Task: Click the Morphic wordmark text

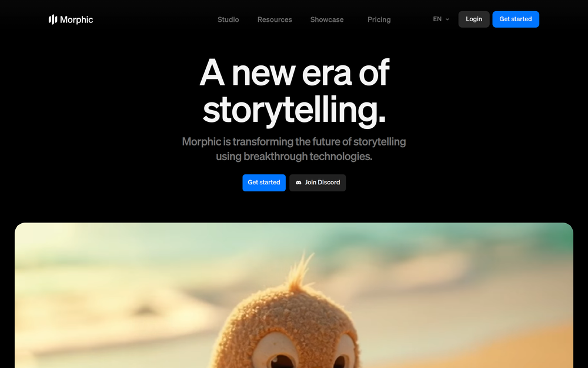Action: (x=76, y=19)
